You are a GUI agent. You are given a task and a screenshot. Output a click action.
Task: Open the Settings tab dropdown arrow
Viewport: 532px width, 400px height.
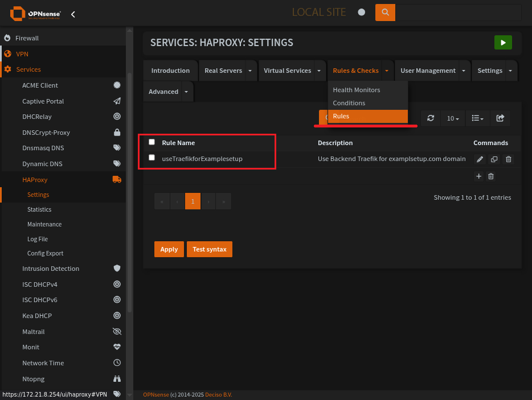coord(510,71)
